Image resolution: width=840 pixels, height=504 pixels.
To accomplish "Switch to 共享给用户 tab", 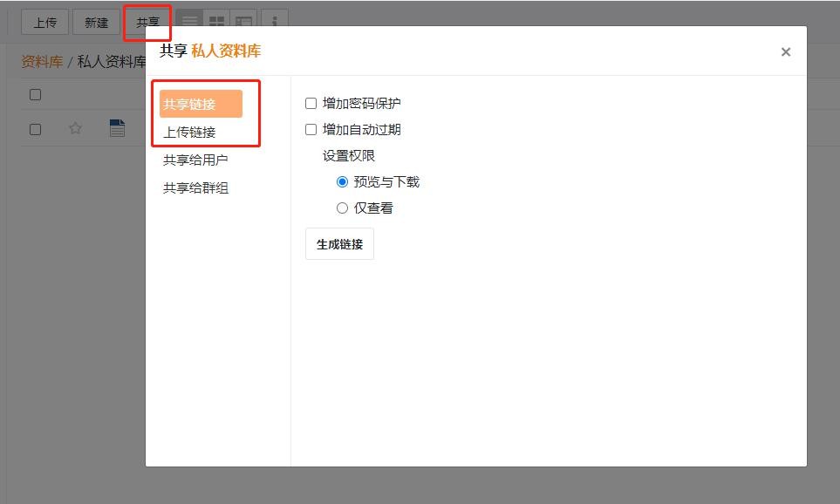I will [x=195, y=160].
